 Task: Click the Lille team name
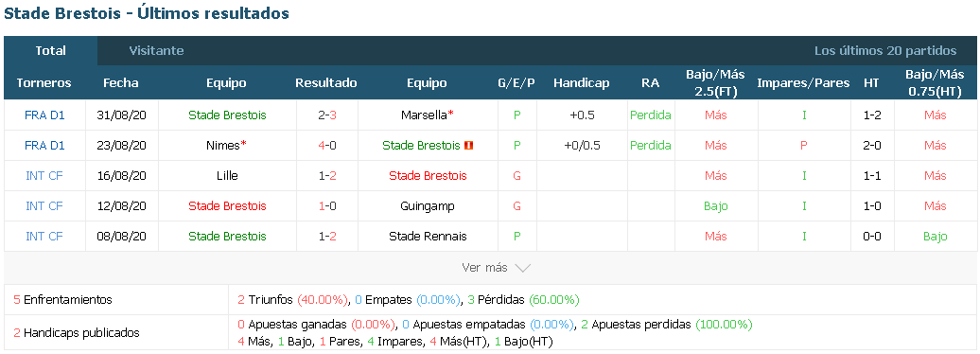click(227, 176)
